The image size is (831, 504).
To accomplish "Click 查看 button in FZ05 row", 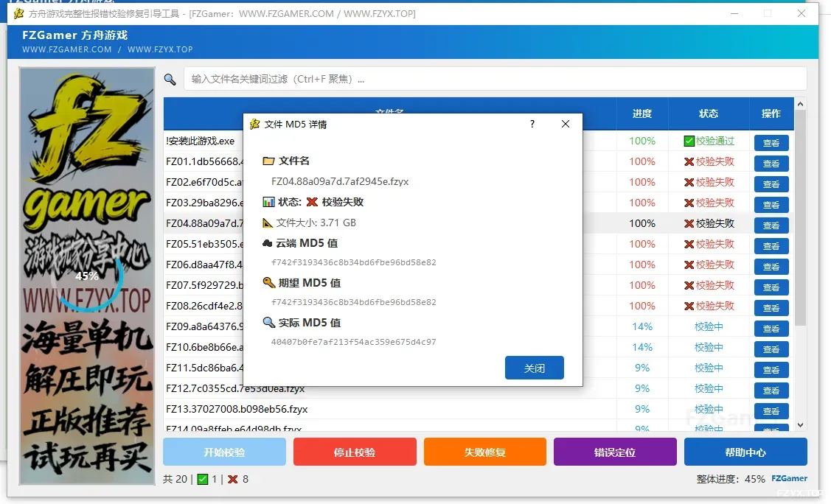I will 771,246.
